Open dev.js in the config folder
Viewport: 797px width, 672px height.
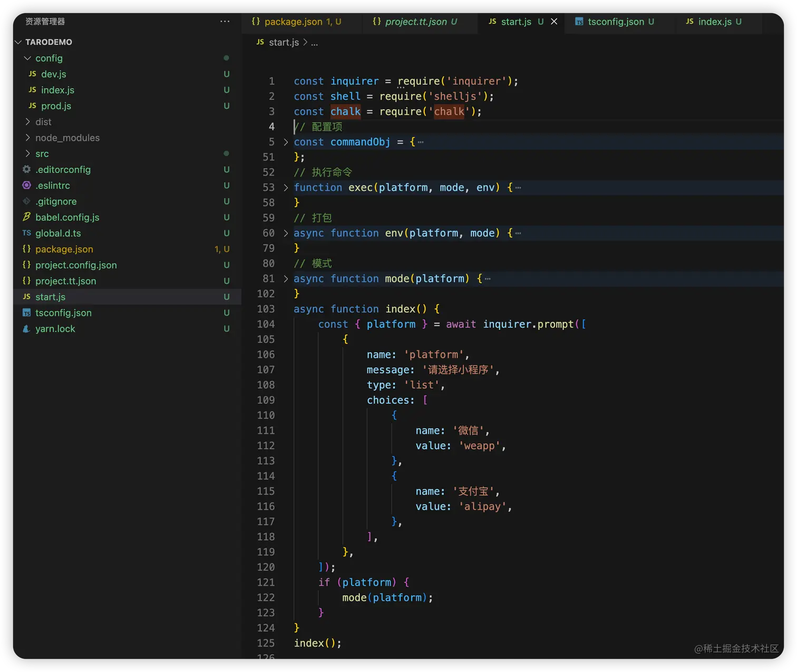54,74
